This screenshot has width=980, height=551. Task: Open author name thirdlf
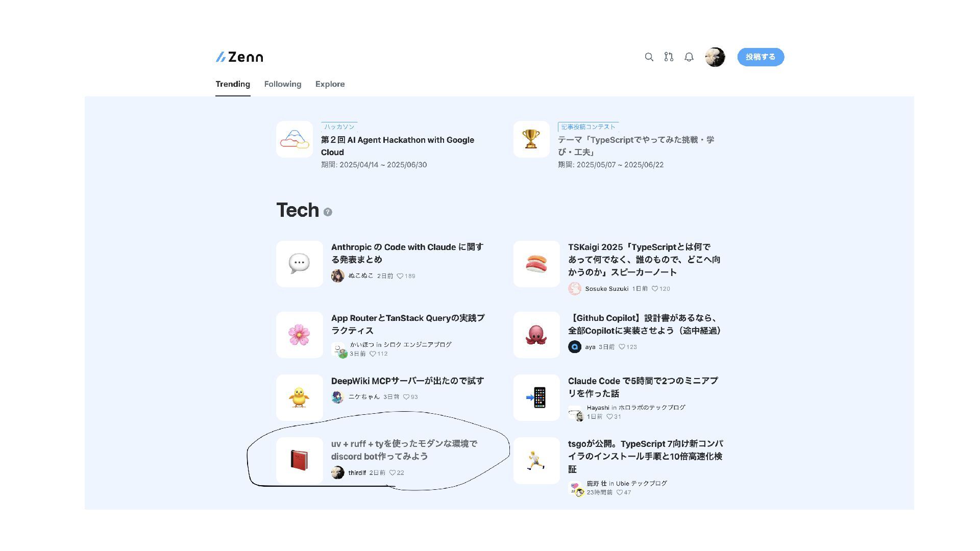(357, 473)
